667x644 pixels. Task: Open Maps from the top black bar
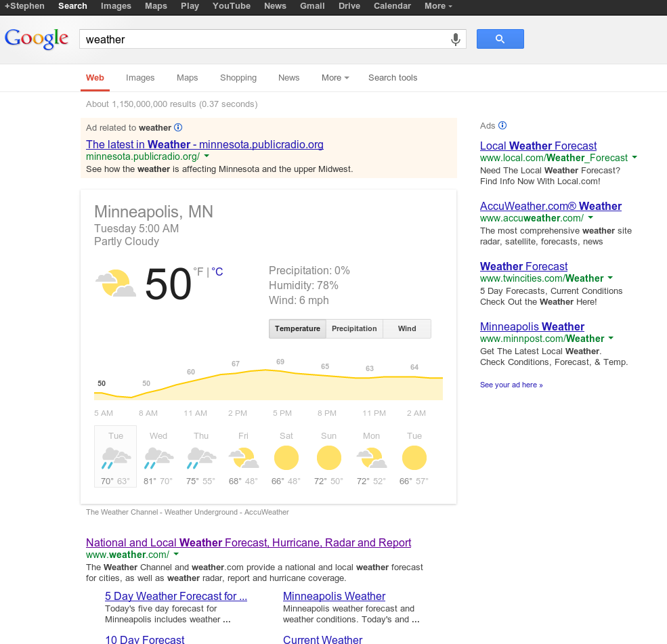click(x=156, y=6)
